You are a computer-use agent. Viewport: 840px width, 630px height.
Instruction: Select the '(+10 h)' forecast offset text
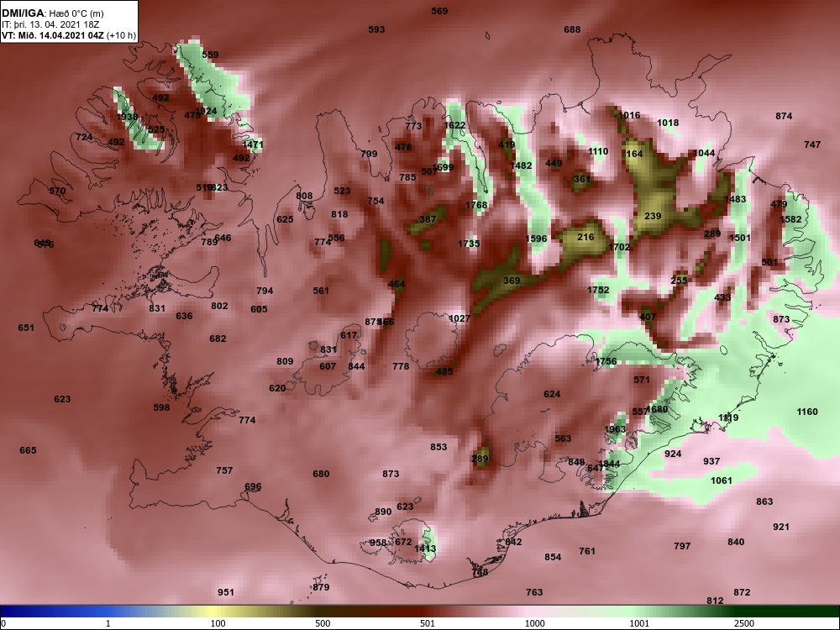121,36
